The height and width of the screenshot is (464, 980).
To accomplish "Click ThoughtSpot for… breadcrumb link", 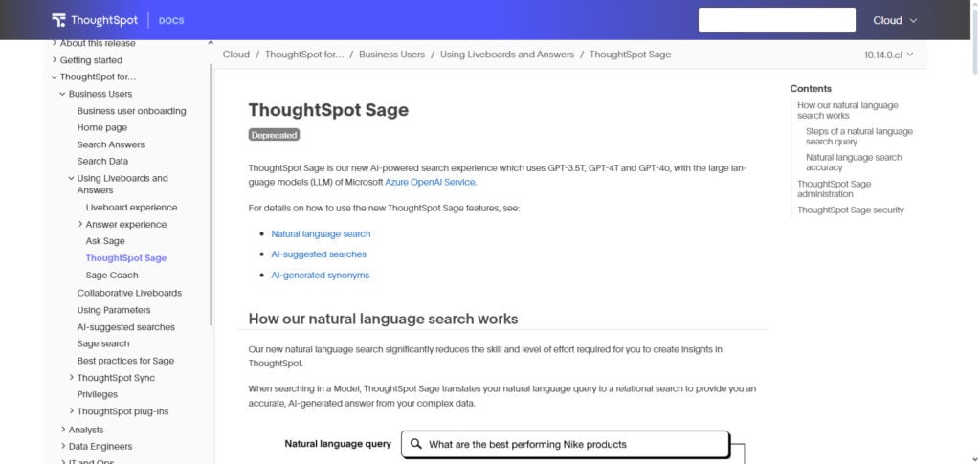I will (x=304, y=55).
